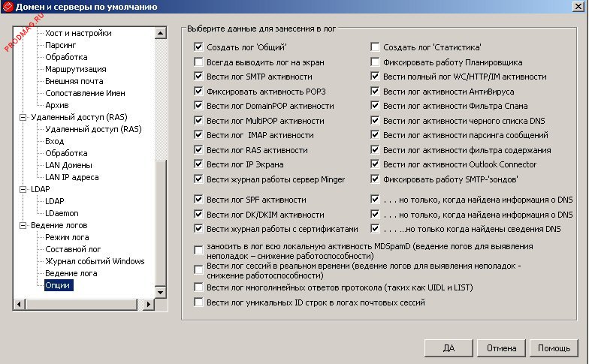Enable logging of unique ID strings checkbox
This screenshot has height=364, width=589.
coord(199,302)
